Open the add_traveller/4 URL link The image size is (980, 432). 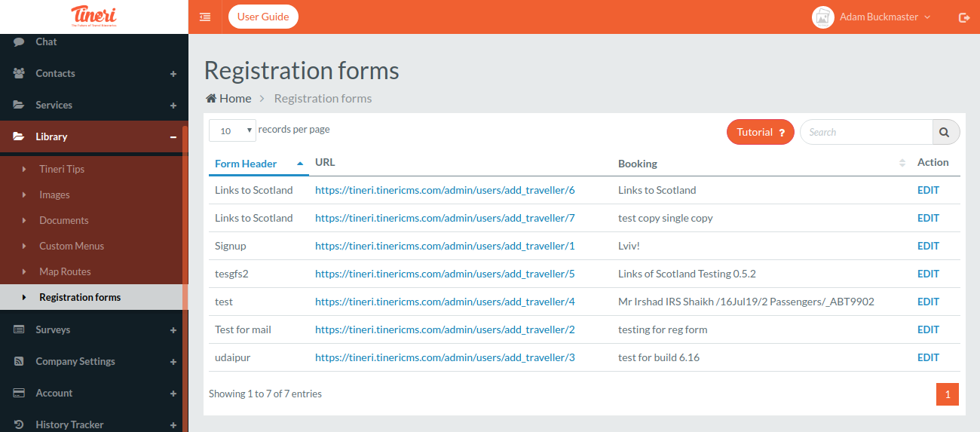tap(445, 302)
